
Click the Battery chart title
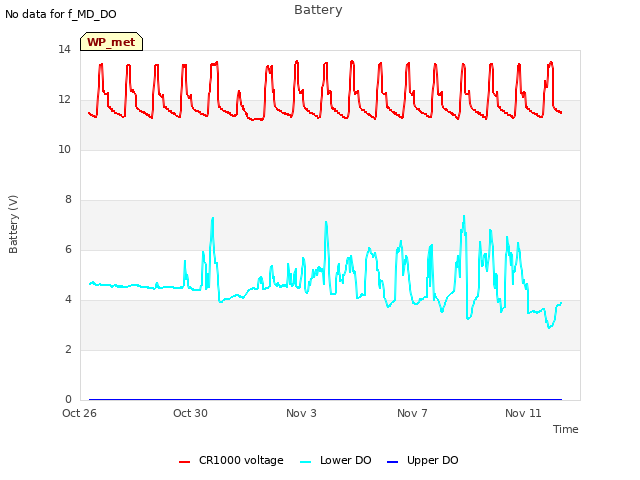[x=318, y=10]
